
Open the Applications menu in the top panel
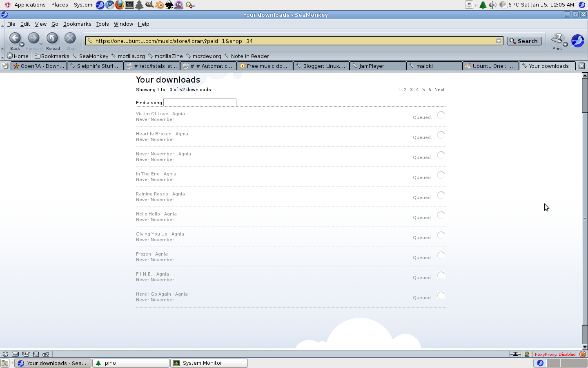30,5
